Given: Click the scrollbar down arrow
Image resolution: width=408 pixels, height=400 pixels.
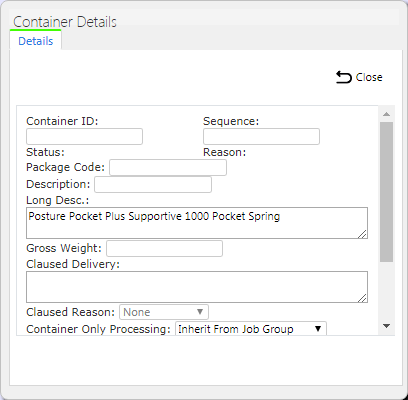Looking at the screenshot, I should click(x=386, y=326).
